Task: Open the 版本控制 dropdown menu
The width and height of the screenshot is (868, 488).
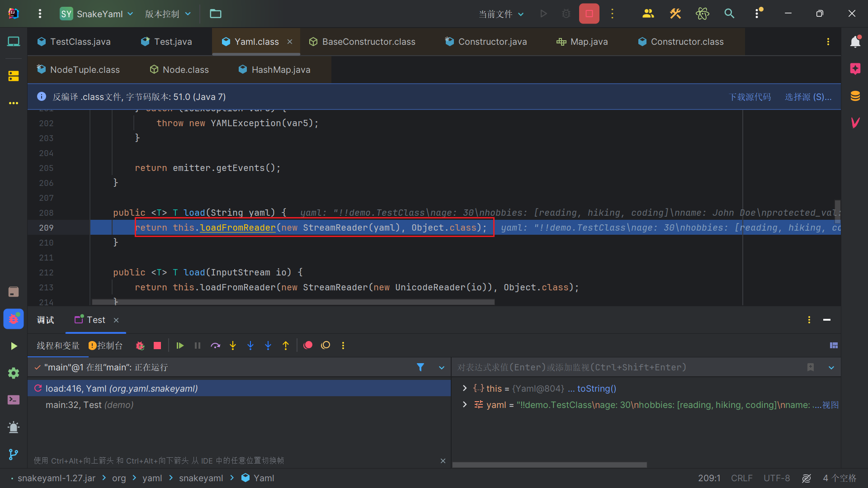Action: pyautogui.click(x=168, y=14)
